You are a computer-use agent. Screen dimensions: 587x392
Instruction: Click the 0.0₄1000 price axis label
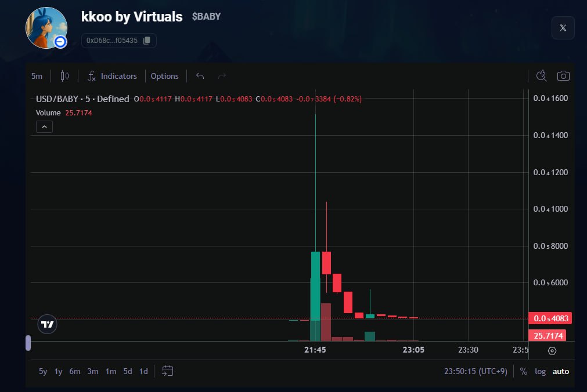(550, 209)
